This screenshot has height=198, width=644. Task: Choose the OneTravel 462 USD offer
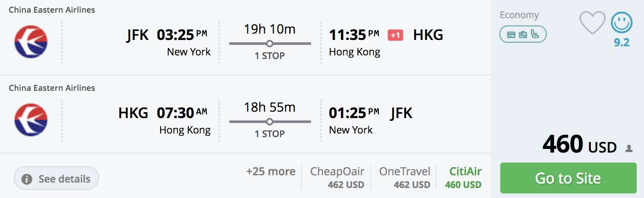coord(405,178)
